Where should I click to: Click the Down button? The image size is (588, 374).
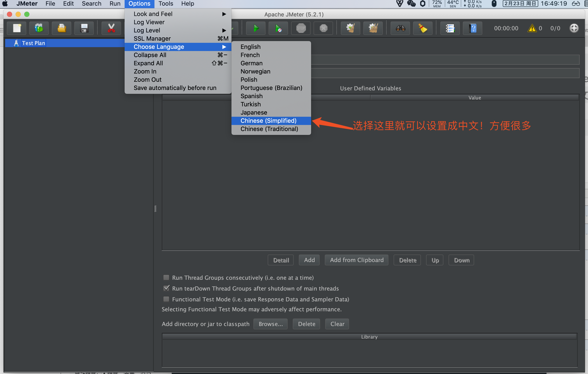click(461, 260)
